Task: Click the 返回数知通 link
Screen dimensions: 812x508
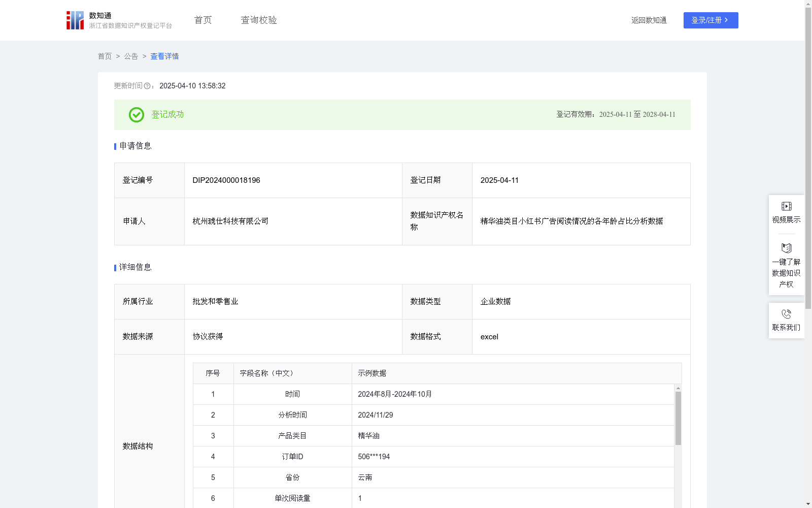Action: click(649, 20)
